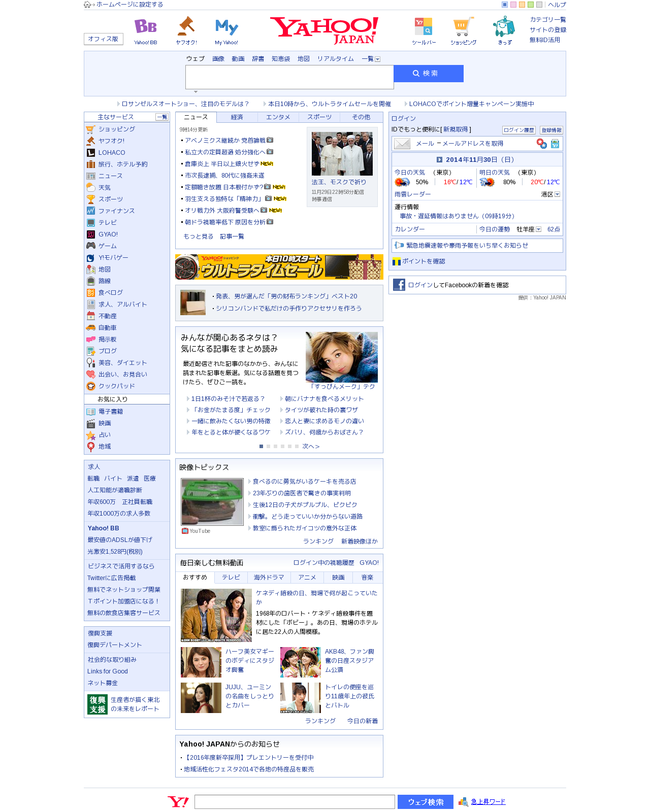The height and width of the screenshot is (812, 650).
Task: Click the main search input field
Action: 289,77
